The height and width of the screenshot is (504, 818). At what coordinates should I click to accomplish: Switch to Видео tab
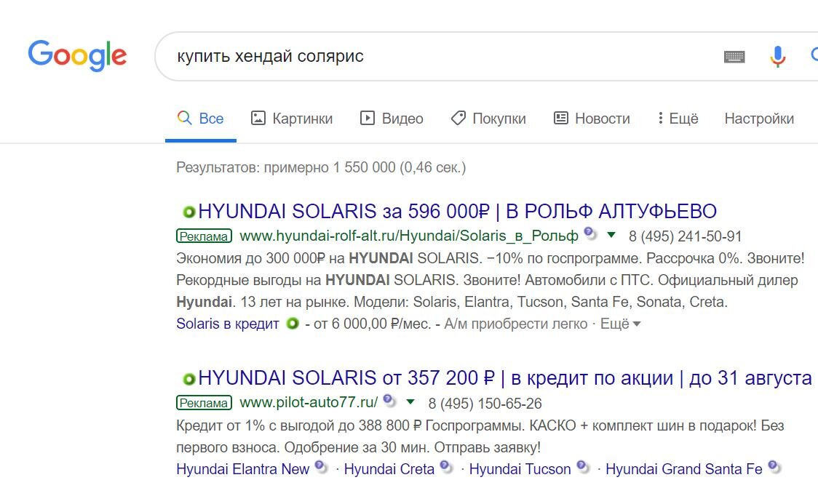392,119
